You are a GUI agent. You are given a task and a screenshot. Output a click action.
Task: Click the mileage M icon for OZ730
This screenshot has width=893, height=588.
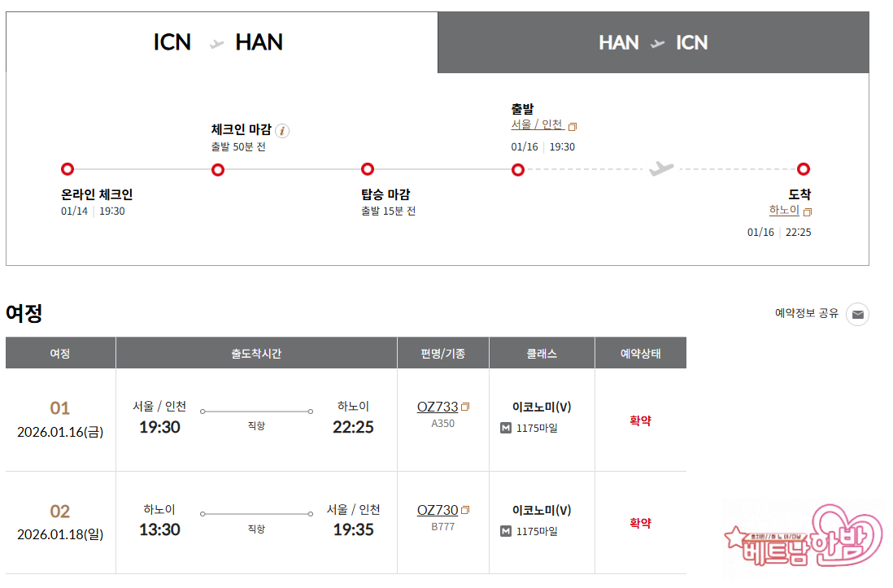[x=506, y=531]
